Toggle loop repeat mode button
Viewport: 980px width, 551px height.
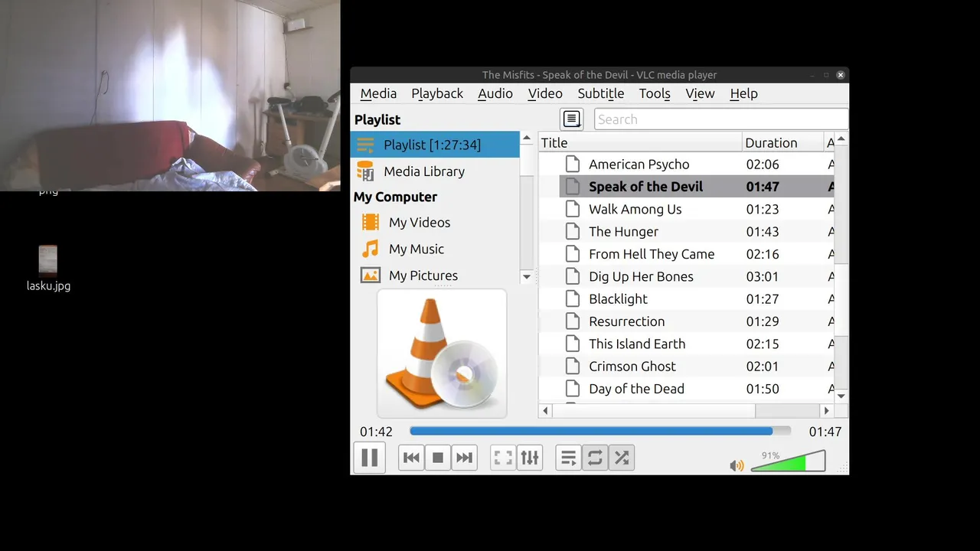(x=595, y=458)
